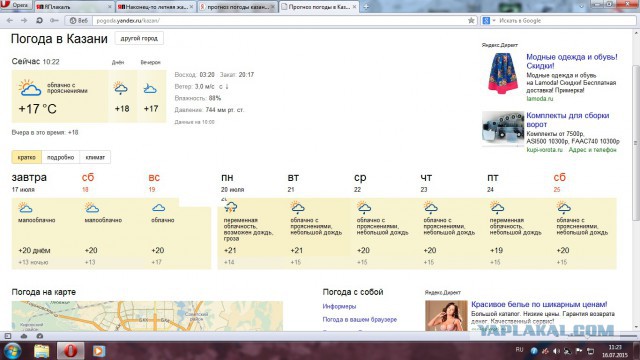Viewport: 640px width, 360px height.
Task: Open the Windows Start menu
Action: pos(12,351)
